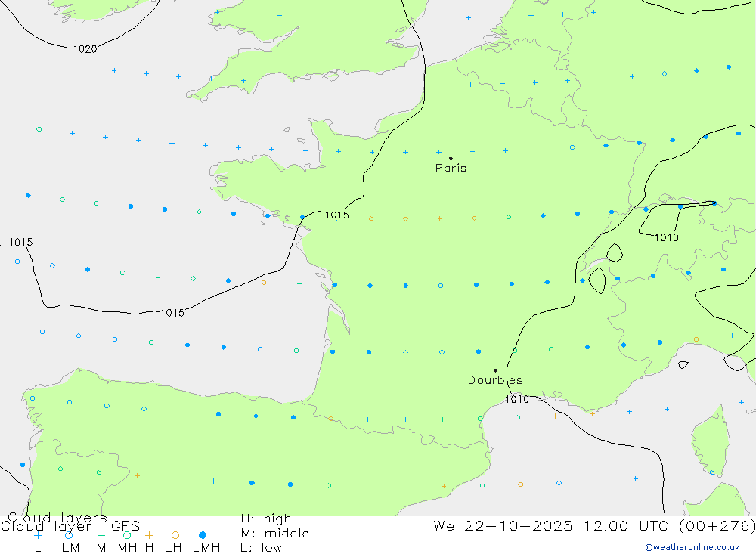Screen dimensions: 756x554
Task: Click the 1010 isobar label below Dourbles
Action: (517, 399)
